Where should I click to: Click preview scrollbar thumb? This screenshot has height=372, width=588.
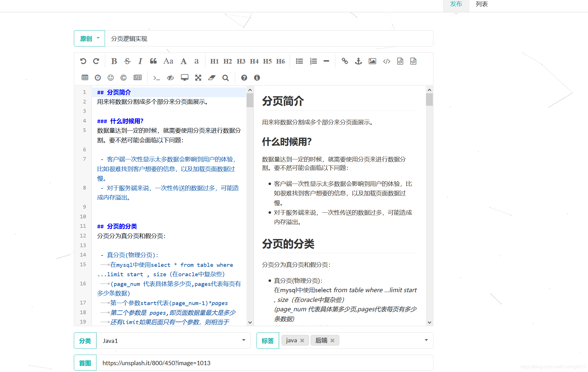(429, 100)
